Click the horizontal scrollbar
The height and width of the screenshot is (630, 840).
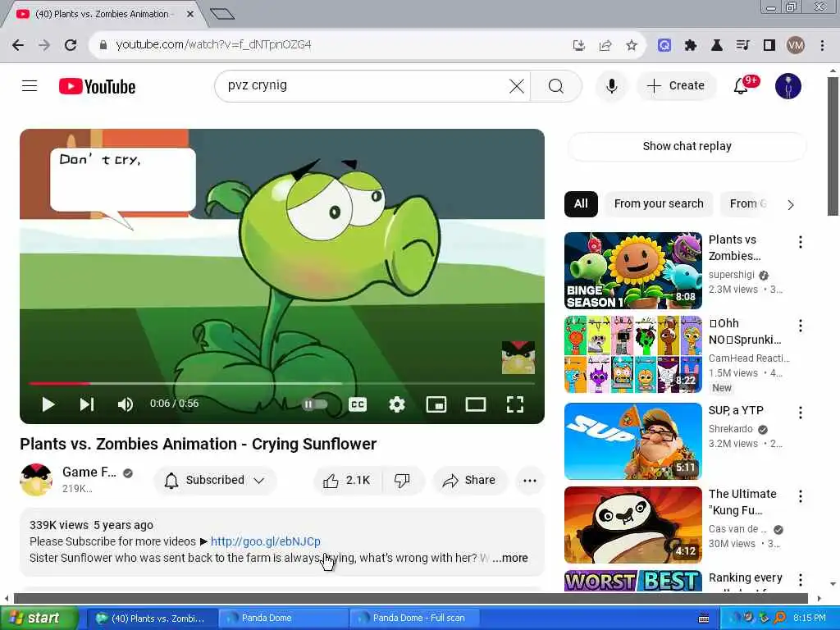pos(410,598)
